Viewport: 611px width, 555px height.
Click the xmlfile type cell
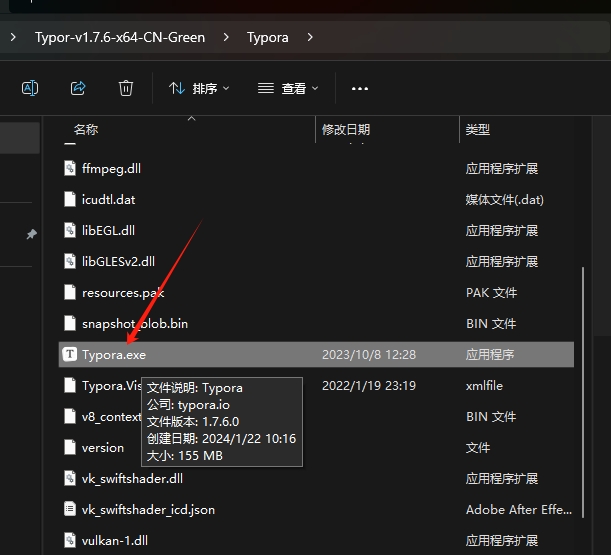(x=484, y=386)
